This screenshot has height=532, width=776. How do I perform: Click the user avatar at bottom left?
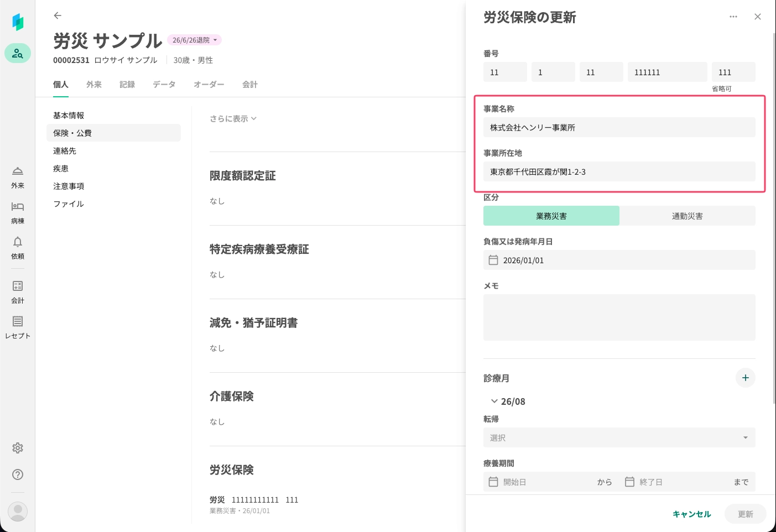[x=18, y=512]
